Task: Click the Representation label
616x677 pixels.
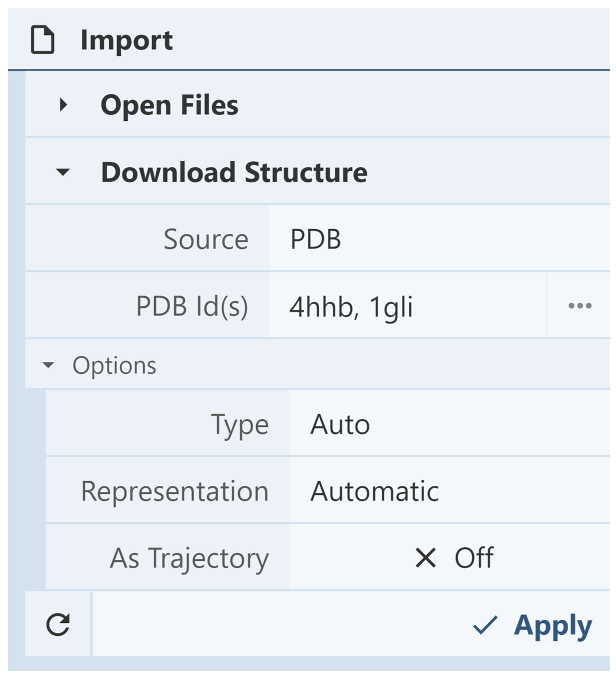Action: pos(174,491)
